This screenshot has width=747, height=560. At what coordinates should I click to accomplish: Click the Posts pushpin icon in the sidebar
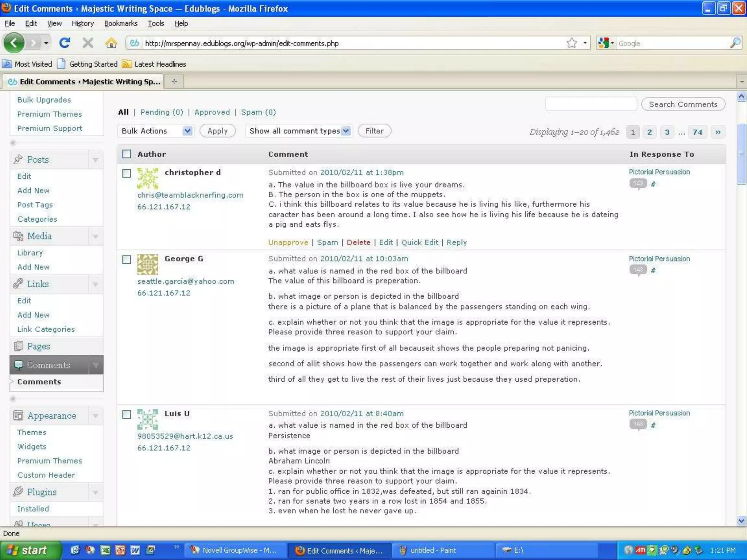click(18, 159)
